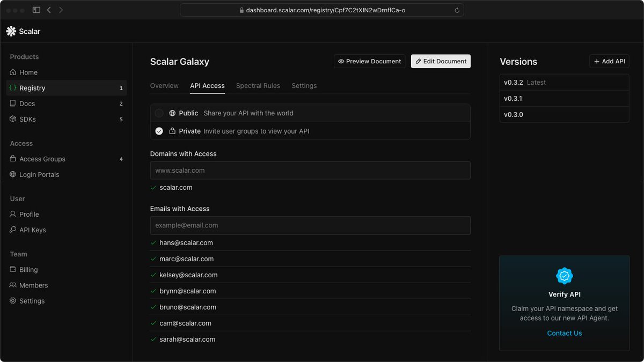
Task: Click the Scalar logo icon
Action: 11,31
